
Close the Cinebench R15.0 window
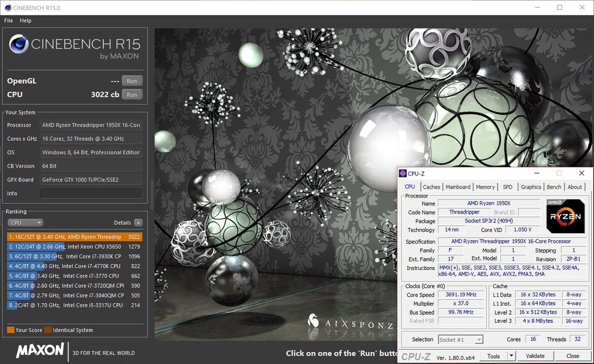click(582, 8)
